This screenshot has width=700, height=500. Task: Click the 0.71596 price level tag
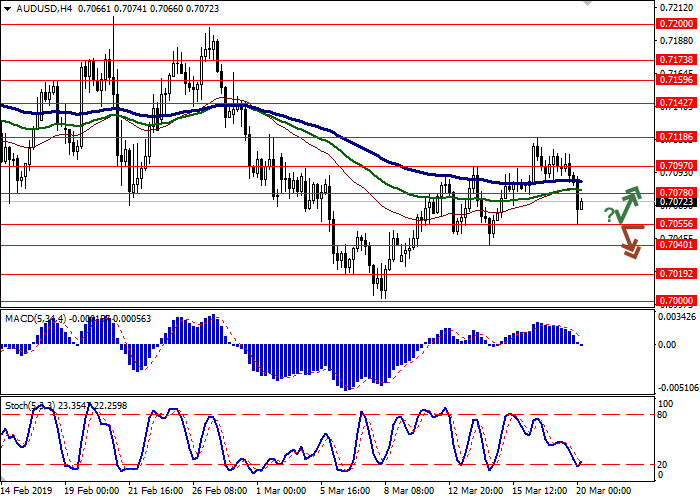(x=677, y=80)
